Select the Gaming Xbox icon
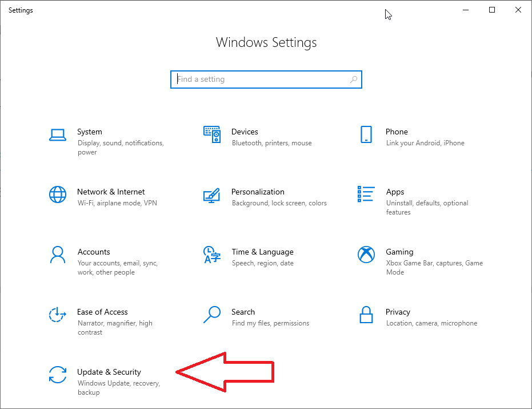 pos(366,255)
